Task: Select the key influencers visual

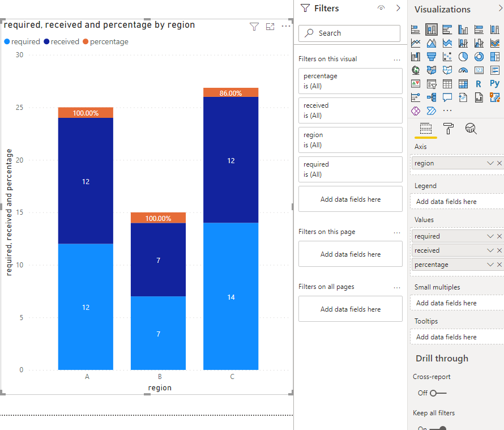Action: coord(416,97)
